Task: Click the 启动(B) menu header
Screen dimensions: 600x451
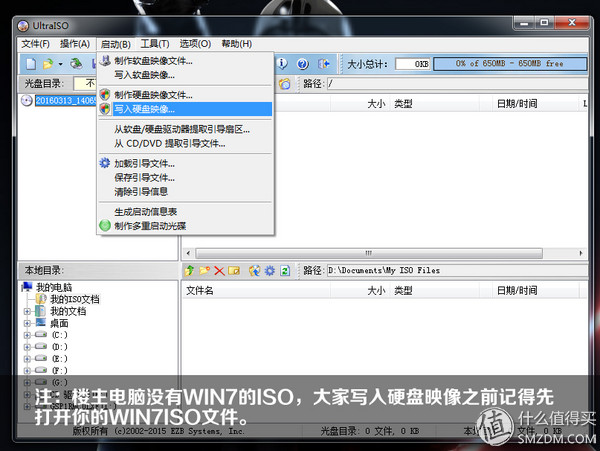Action: (116, 44)
